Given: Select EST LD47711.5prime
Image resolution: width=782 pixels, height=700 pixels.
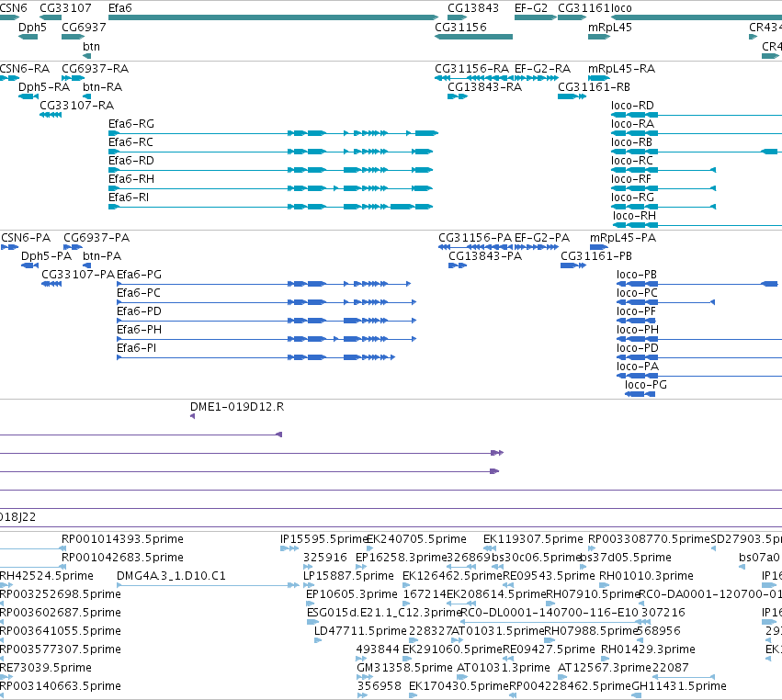Looking at the screenshot, I should coord(360,631).
